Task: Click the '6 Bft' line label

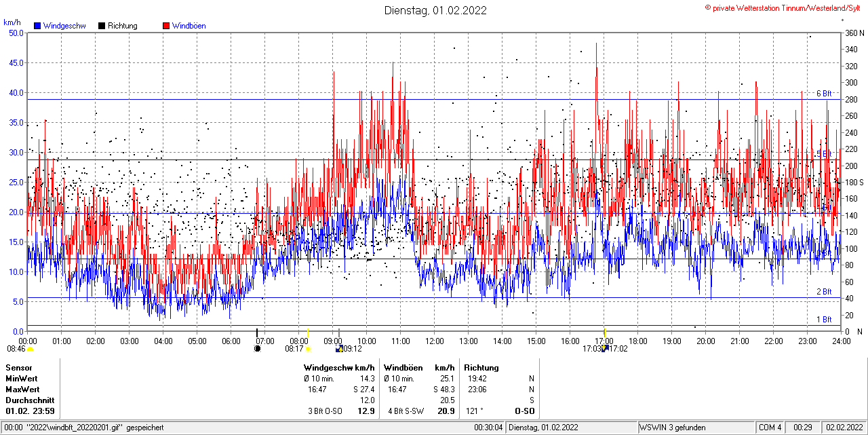Action: pyautogui.click(x=823, y=94)
